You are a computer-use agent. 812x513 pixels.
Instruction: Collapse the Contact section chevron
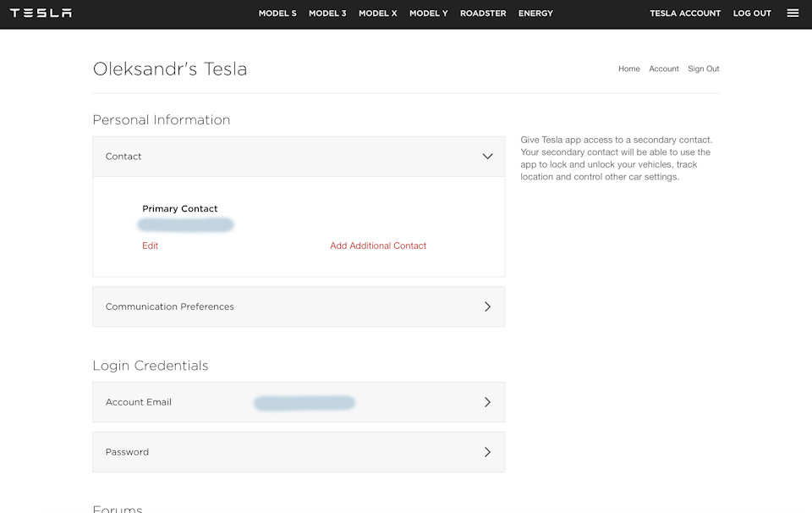[487, 157]
